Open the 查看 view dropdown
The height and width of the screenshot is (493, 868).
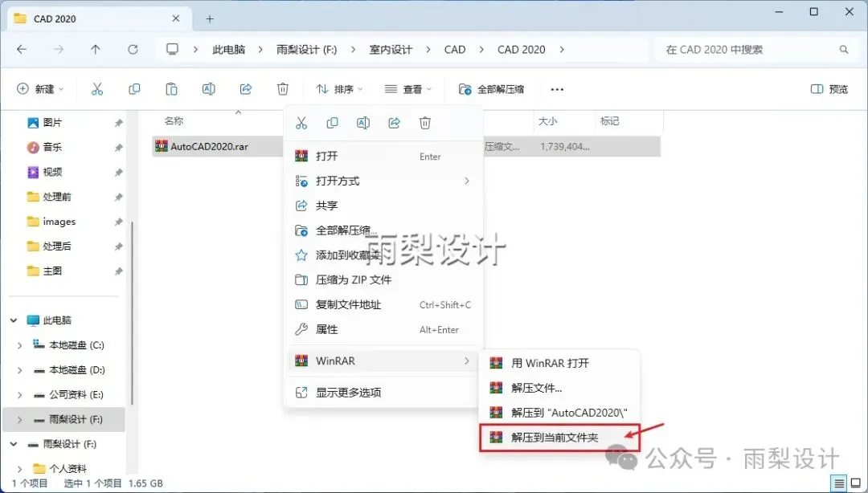click(x=408, y=89)
